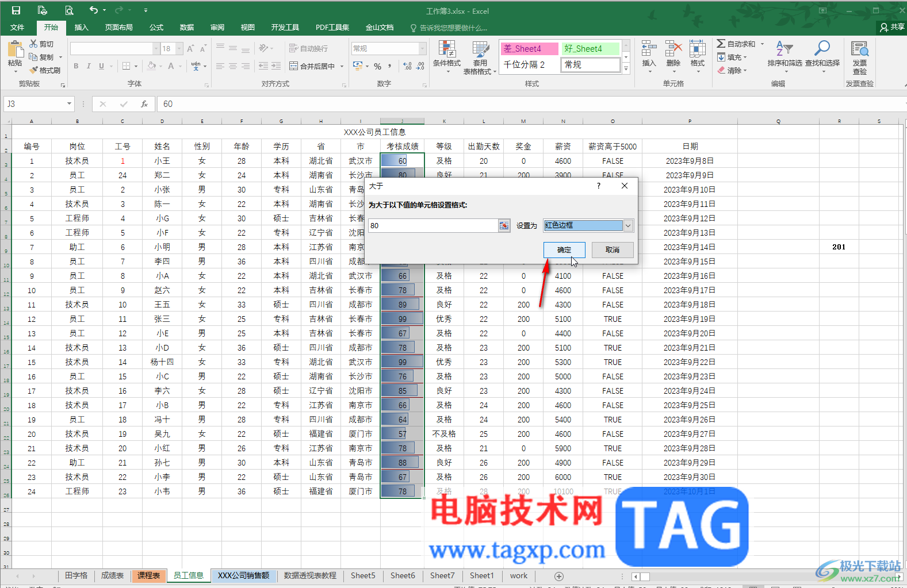The image size is (907, 588).
Task: Confirm the dialog with 确定
Action: point(564,250)
